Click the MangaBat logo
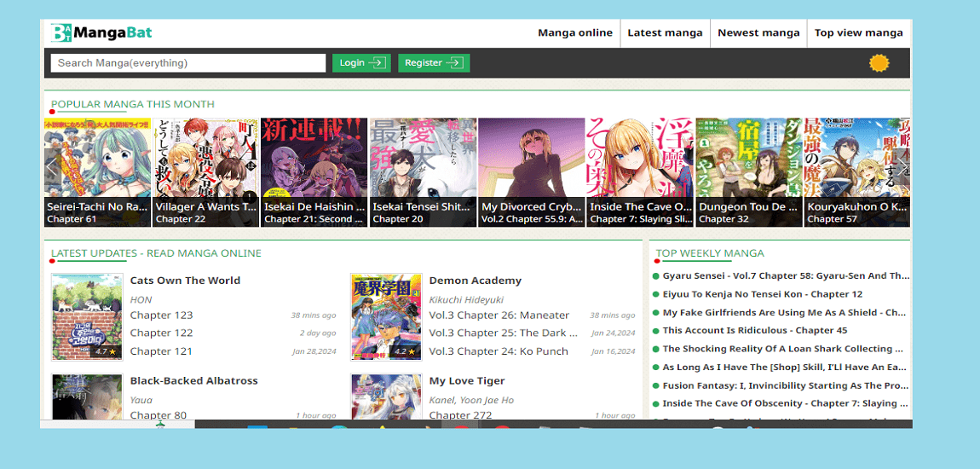The height and width of the screenshot is (469, 980). pos(101,32)
